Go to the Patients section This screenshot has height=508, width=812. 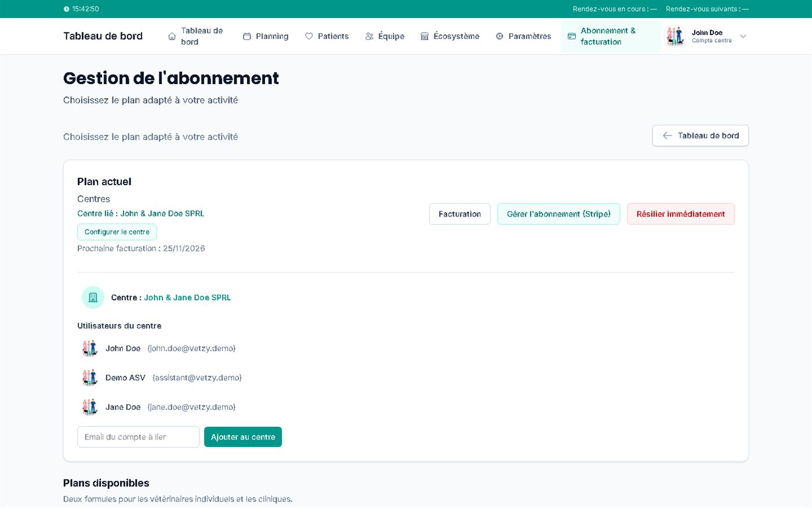(x=327, y=36)
